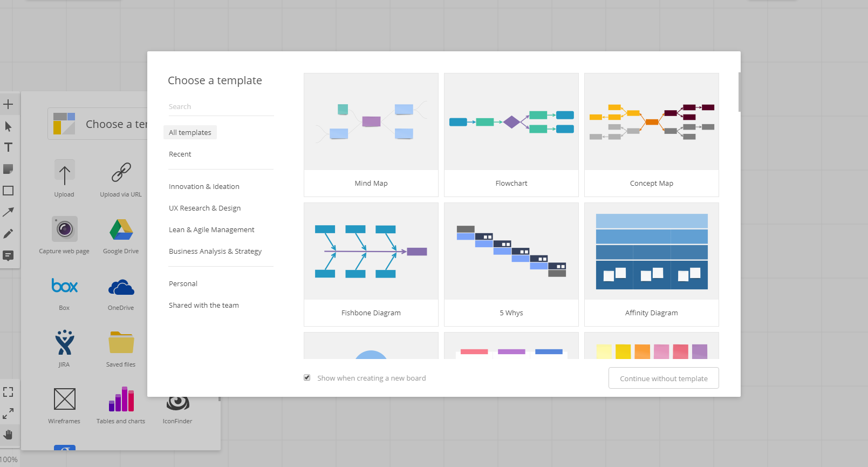Select the Sticky note tool
The image size is (868, 467).
click(x=8, y=169)
